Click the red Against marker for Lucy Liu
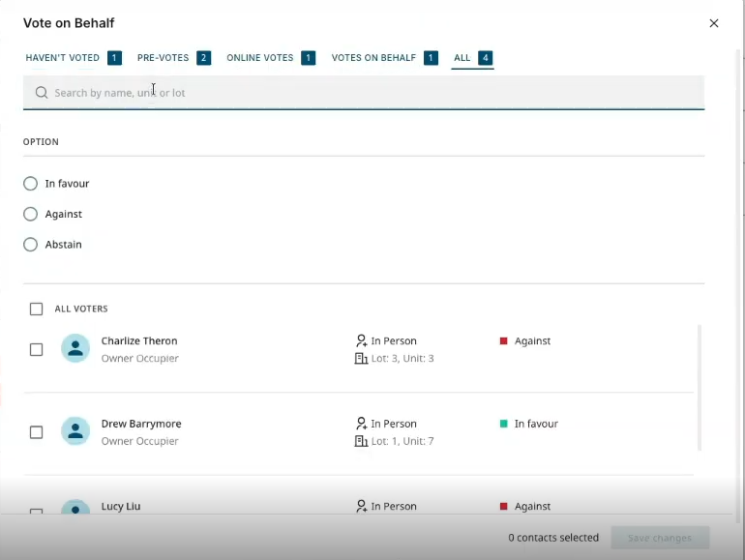The width and height of the screenshot is (745, 560). tap(504, 506)
